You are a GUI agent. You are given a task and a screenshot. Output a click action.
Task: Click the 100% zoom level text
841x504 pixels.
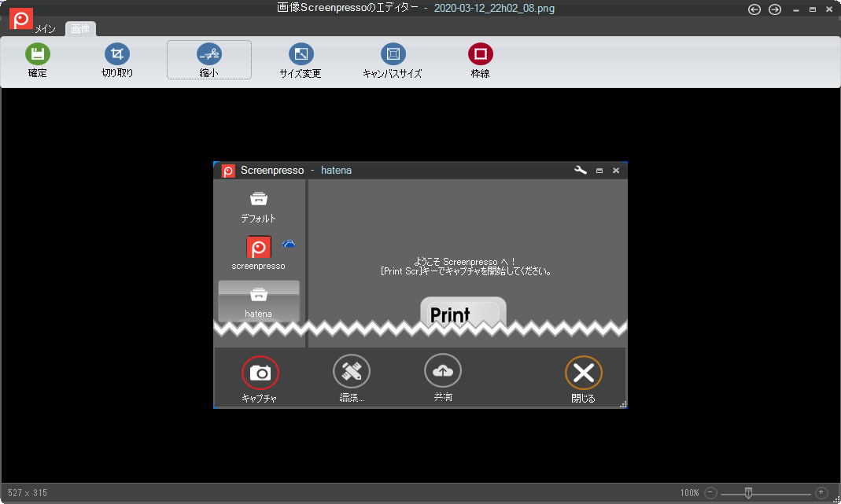click(690, 493)
